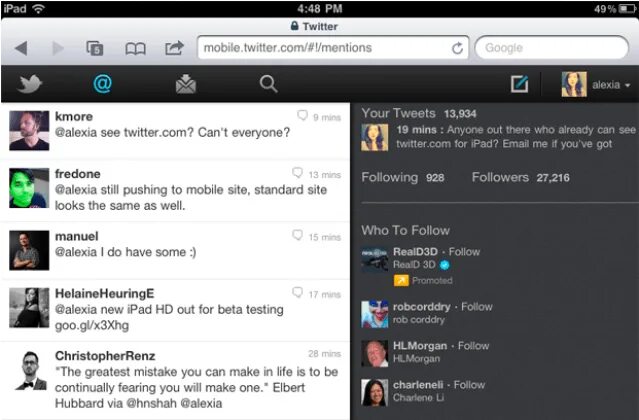The height and width of the screenshot is (420, 639).
Task: Tap the Safari share action icon
Action: 174,48
